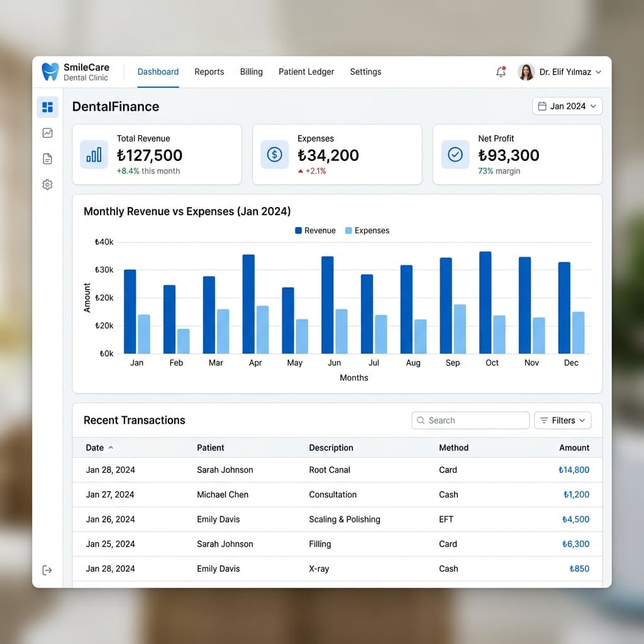This screenshot has height=644, width=644.
Task: Click the logout icon at sidebar bottom
Action: 47,570
